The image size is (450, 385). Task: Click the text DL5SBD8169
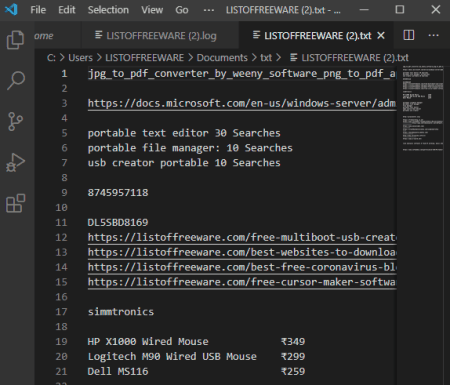point(118,222)
